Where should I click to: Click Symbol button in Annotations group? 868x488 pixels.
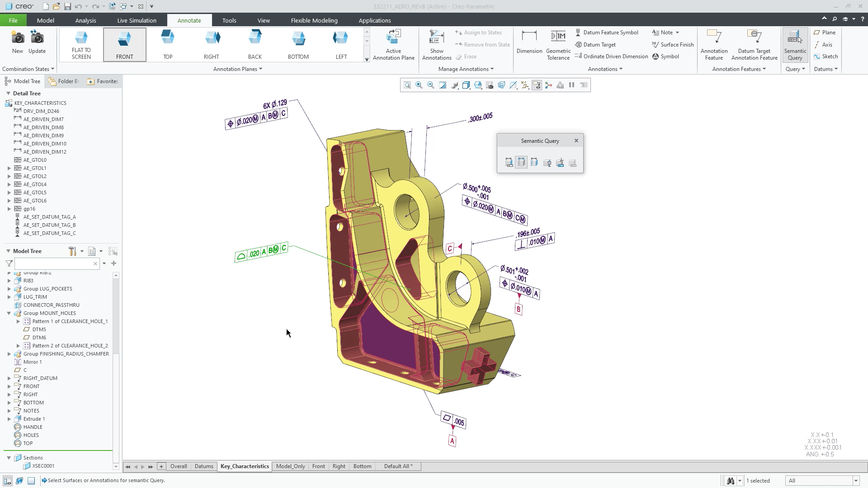point(665,56)
